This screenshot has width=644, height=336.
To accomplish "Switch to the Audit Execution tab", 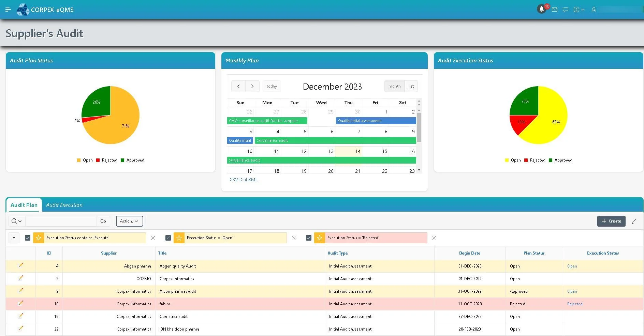I will (64, 205).
